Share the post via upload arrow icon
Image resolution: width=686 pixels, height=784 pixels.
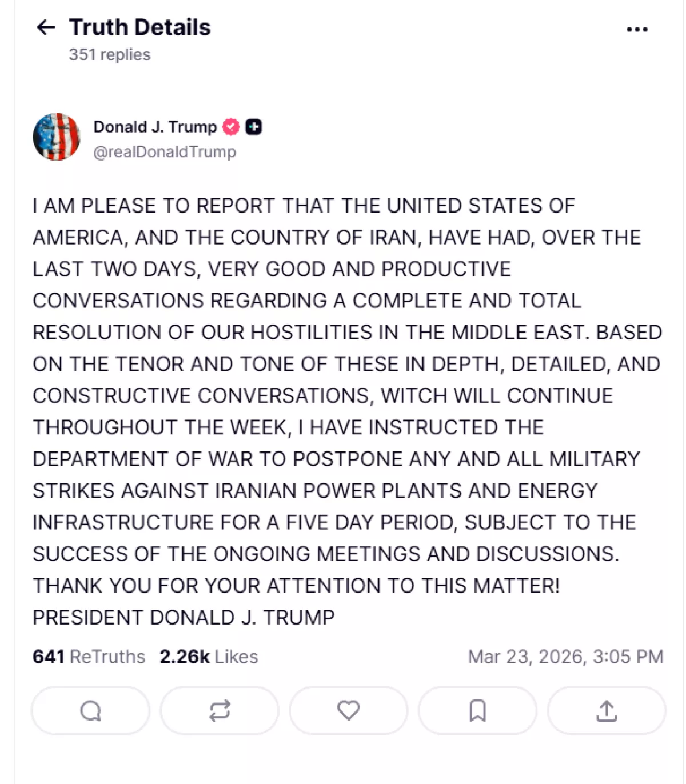(x=607, y=711)
